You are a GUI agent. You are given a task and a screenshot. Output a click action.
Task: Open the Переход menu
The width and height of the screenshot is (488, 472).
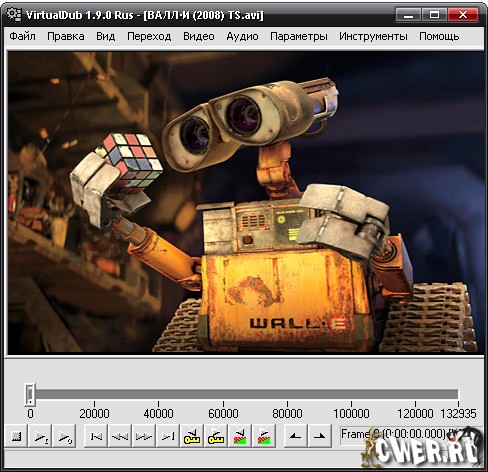pyautogui.click(x=149, y=36)
